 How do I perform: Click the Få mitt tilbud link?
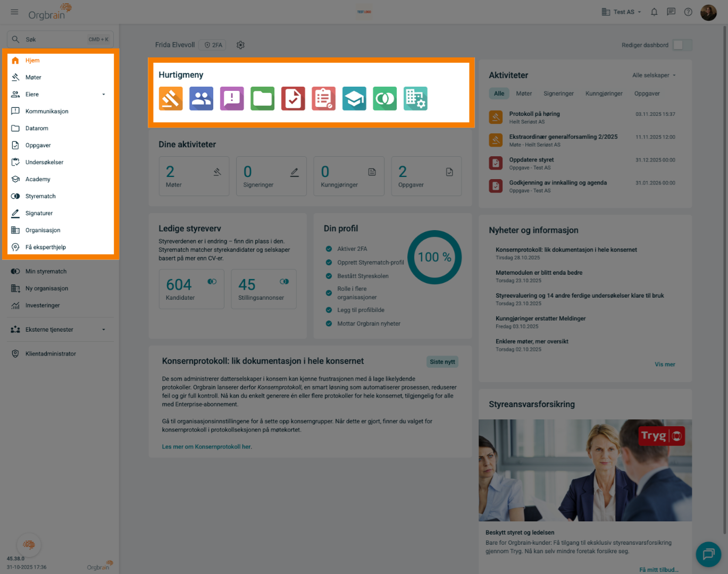tap(658, 570)
